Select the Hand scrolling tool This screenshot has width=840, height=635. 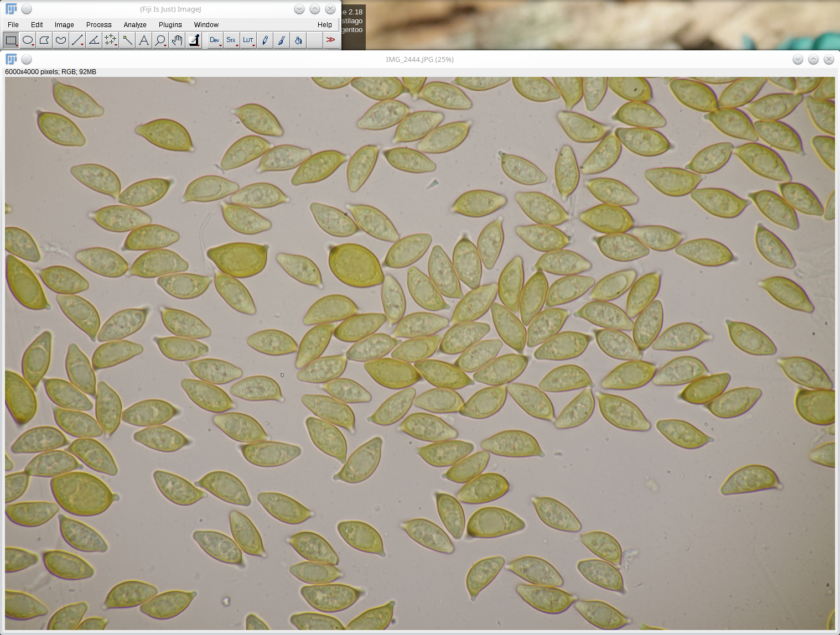pyautogui.click(x=177, y=40)
